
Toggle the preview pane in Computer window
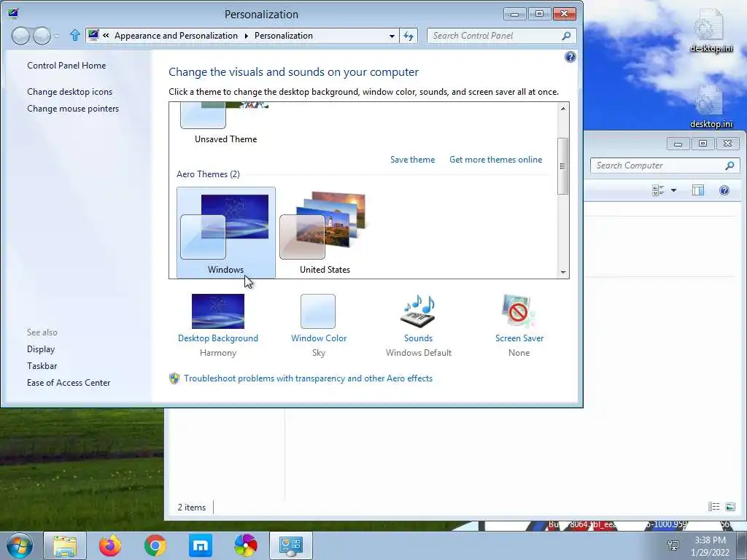pyautogui.click(x=698, y=190)
